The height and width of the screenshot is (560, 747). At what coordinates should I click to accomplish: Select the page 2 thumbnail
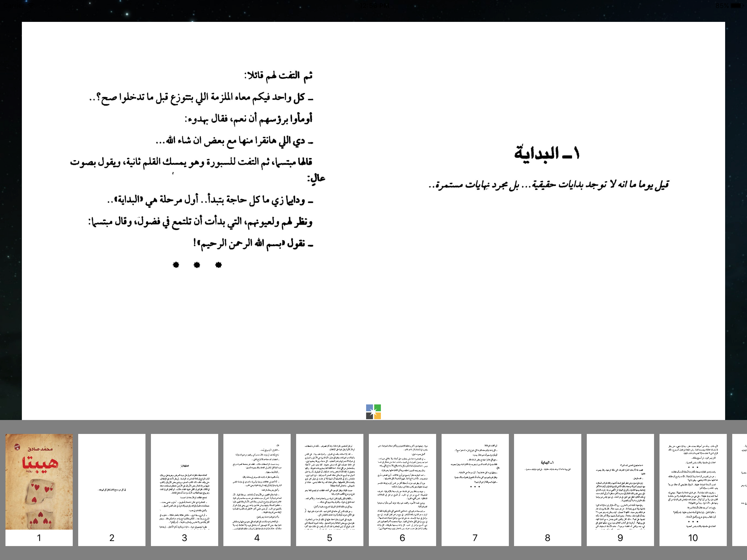112,490
